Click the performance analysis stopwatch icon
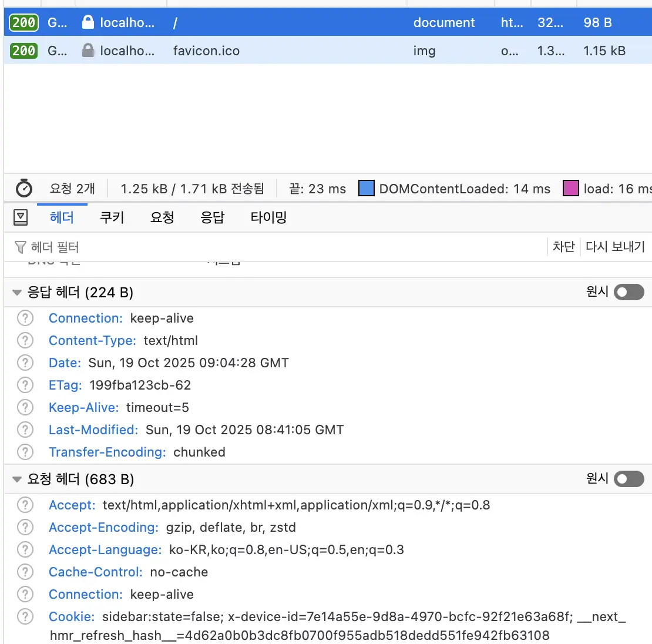The image size is (652, 644). pos(23,189)
